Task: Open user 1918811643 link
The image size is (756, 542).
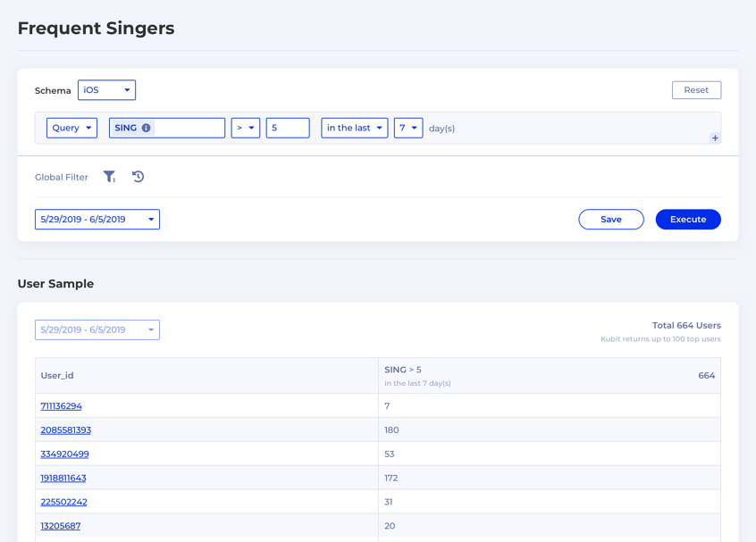Action: tap(63, 478)
